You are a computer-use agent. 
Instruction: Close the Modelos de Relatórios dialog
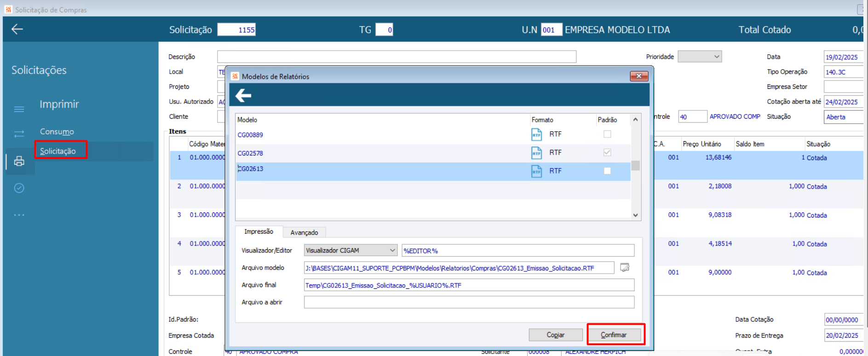639,76
